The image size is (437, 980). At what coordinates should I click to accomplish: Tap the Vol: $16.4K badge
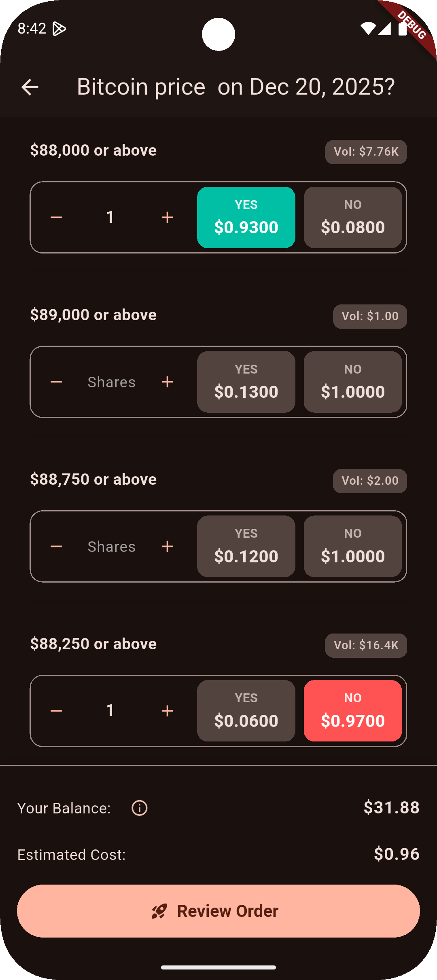click(366, 645)
